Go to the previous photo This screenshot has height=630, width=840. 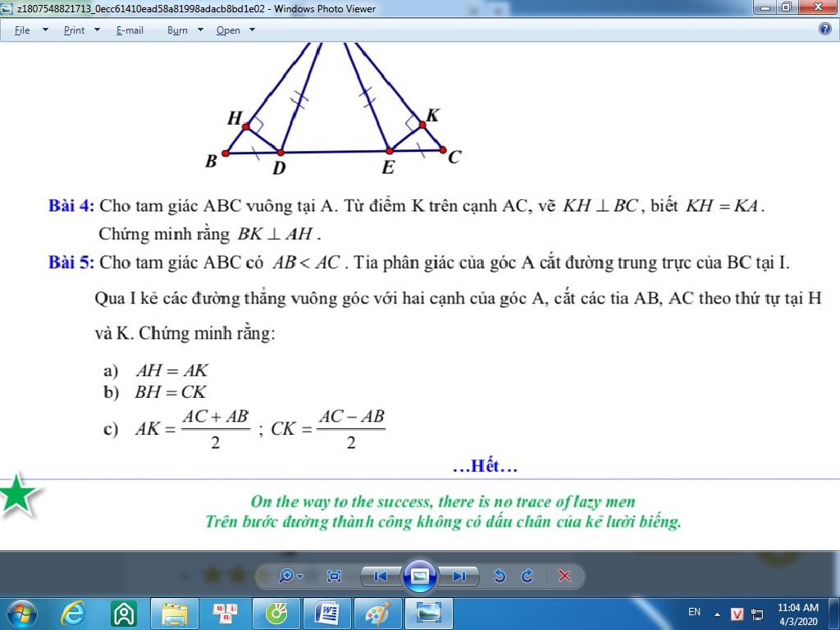click(x=381, y=576)
